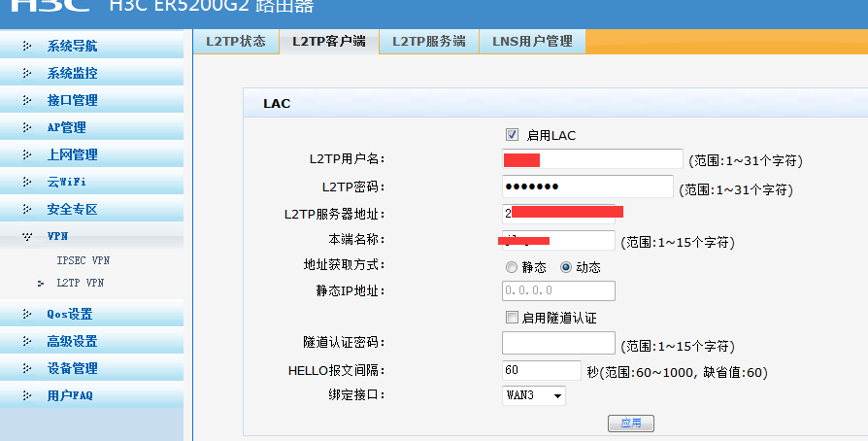Image resolution: width=868 pixels, height=441 pixels.
Task: Open 设备管理 in the sidebar
Action: click(72, 368)
